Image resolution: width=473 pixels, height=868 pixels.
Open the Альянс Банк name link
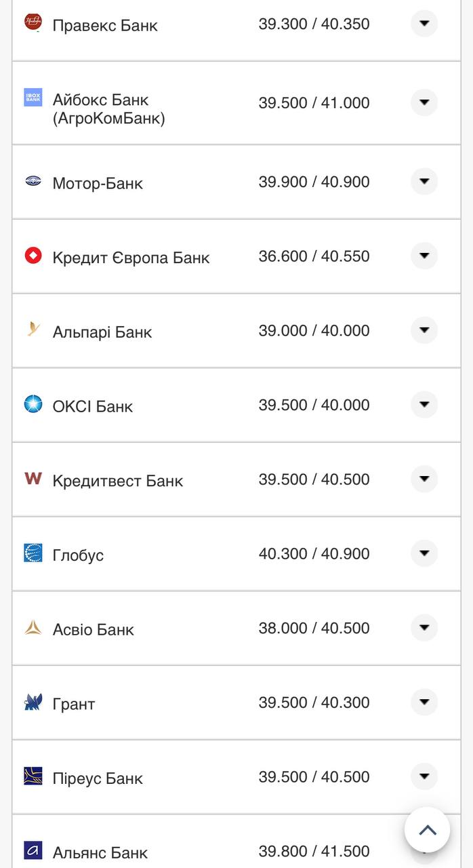[100, 852]
